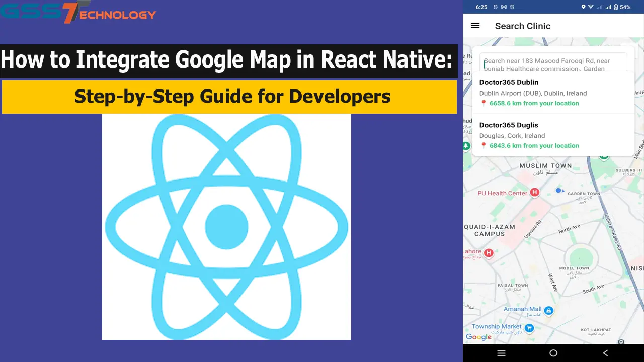The width and height of the screenshot is (644, 362).
Task: Click the KOT LAKHPAT map label
Action: click(x=596, y=330)
